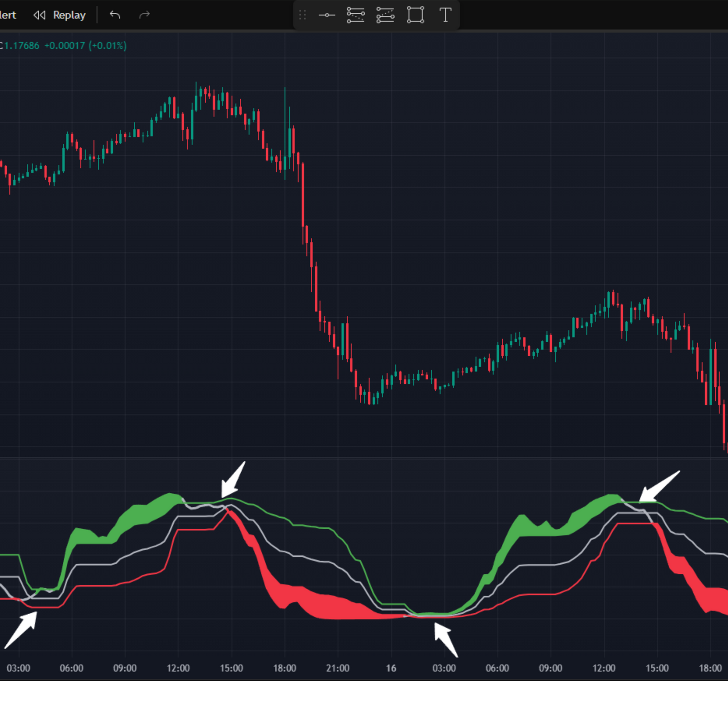
Task: Select the Fib Retracement tool
Action: click(x=355, y=15)
